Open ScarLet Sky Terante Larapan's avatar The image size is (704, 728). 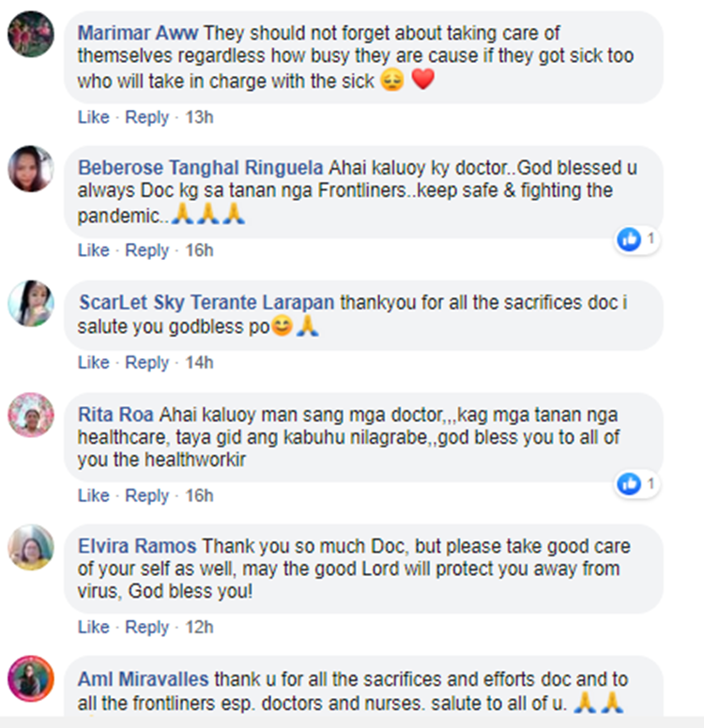pos(31,304)
